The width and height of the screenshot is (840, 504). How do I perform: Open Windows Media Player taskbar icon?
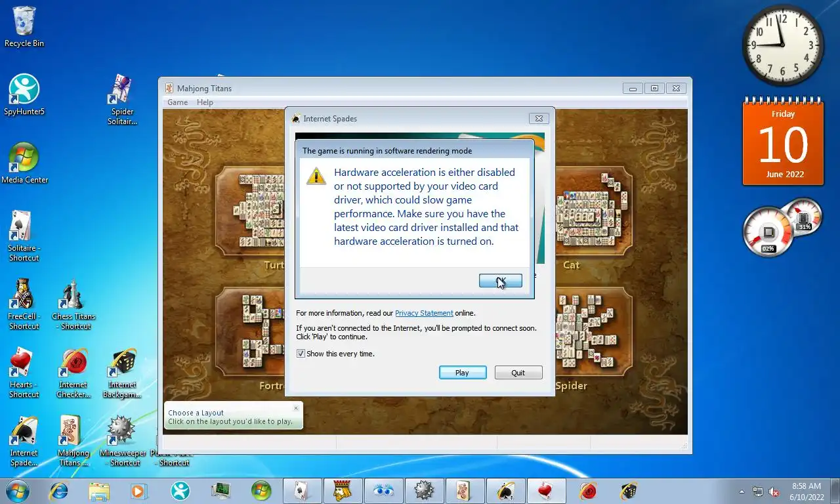(138, 491)
